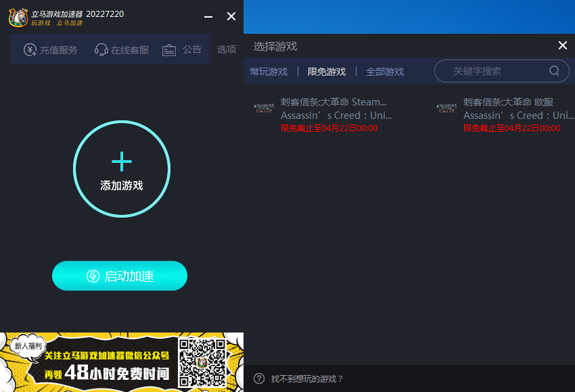
Task: Click the QR code in the 48小时免费时间 banner
Action: pyautogui.click(x=203, y=363)
